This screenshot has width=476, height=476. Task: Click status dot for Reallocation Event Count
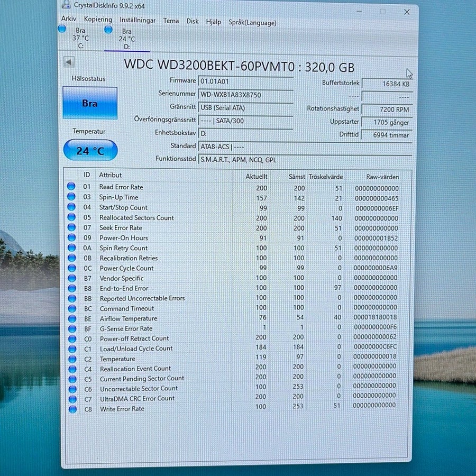pyautogui.click(x=72, y=369)
